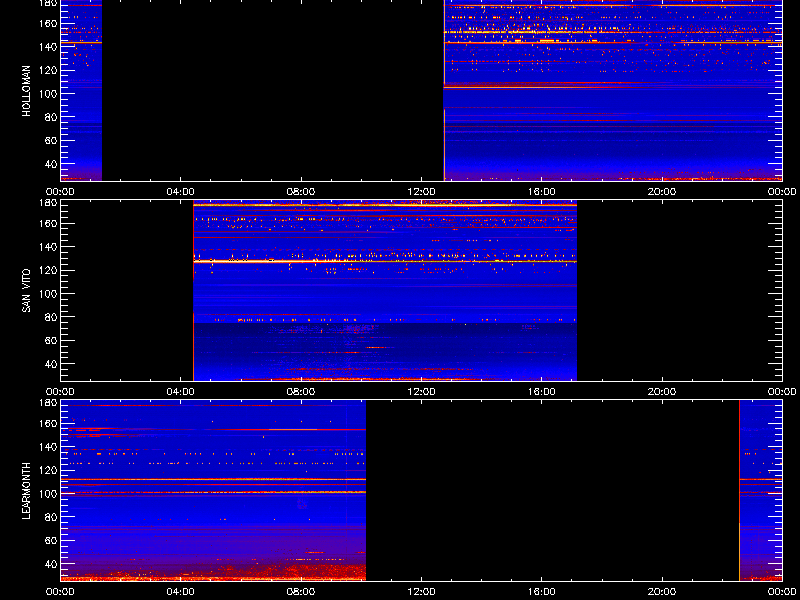
Task: Click 120 frequency label on San Vito axis
Action: tap(47, 270)
